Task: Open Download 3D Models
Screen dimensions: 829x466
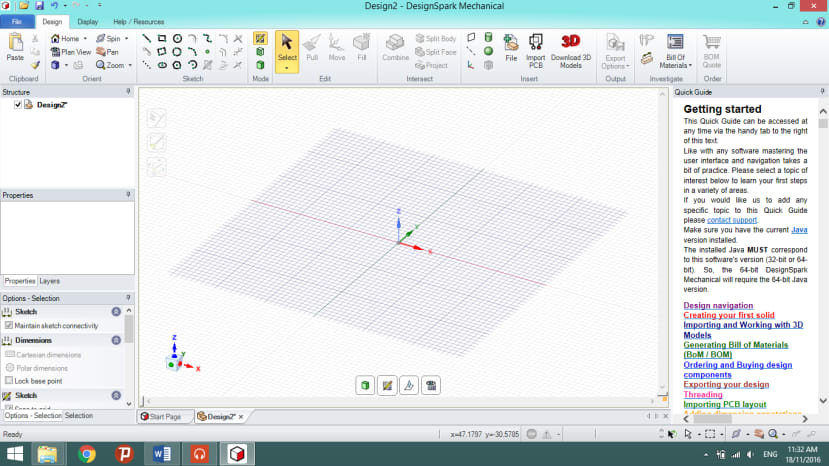Action: coord(571,51)
